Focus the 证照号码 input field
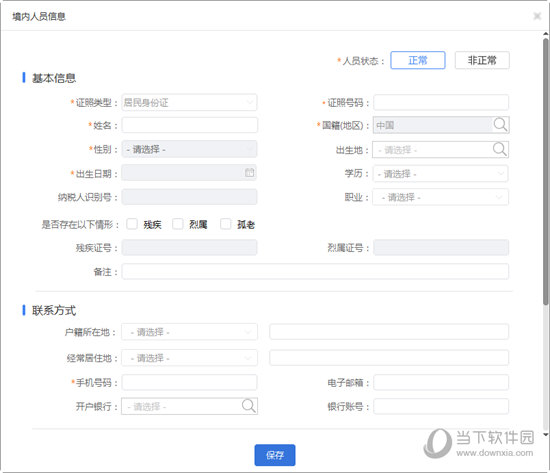 click(441, 102)
